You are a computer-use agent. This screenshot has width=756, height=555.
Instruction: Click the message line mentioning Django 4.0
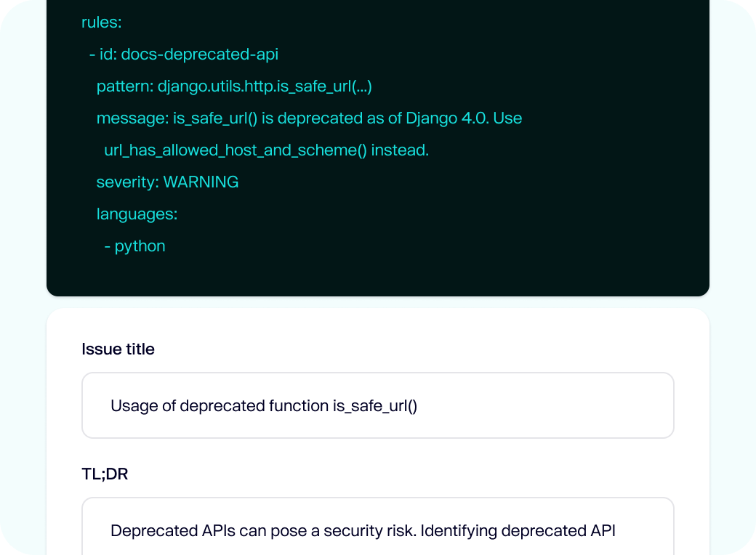[x=309, y=118]
